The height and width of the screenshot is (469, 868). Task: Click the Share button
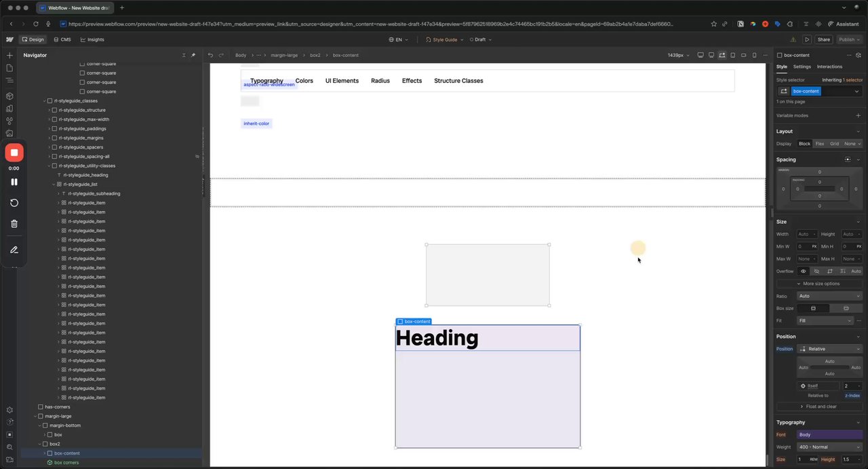click(823, 39)
